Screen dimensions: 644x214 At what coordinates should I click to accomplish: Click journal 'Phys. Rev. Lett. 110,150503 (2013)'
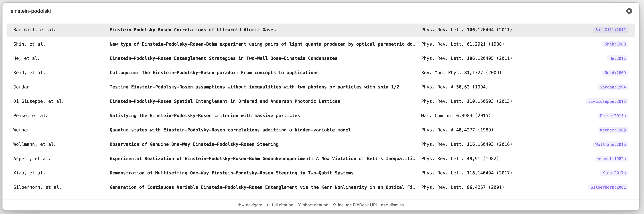(466, 101)
